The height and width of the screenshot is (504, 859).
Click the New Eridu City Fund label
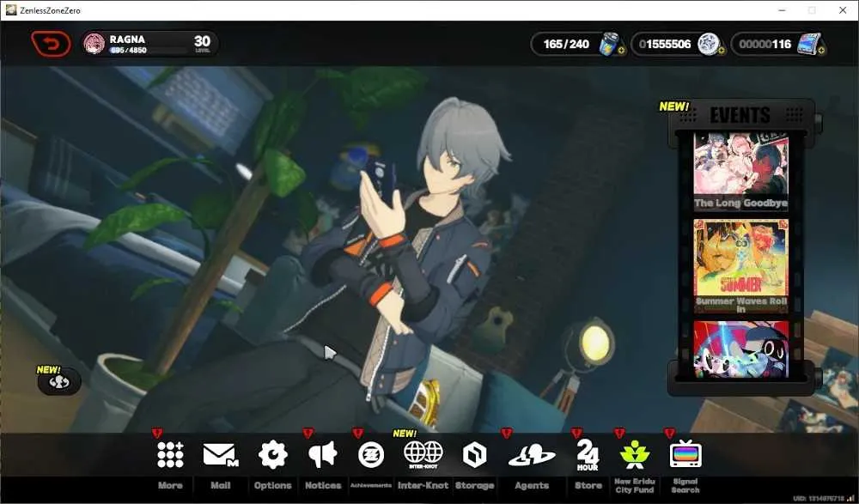tap(635, 485)
